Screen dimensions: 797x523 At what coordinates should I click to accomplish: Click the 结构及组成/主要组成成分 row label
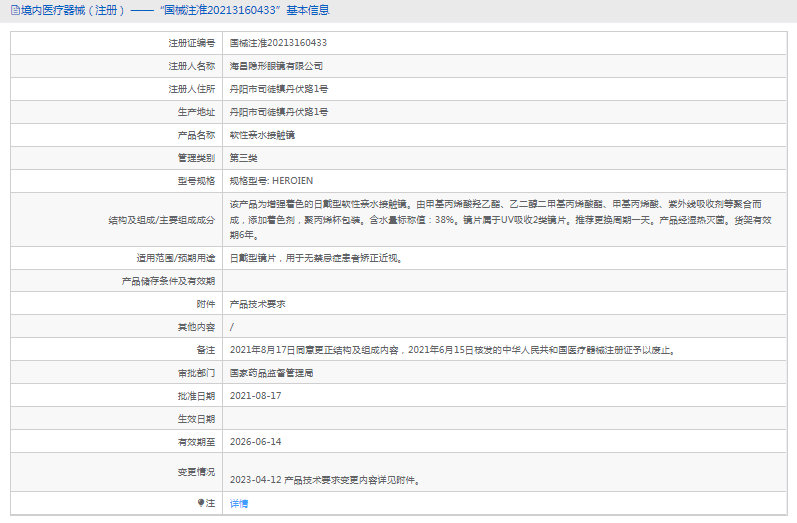[161, 219]
